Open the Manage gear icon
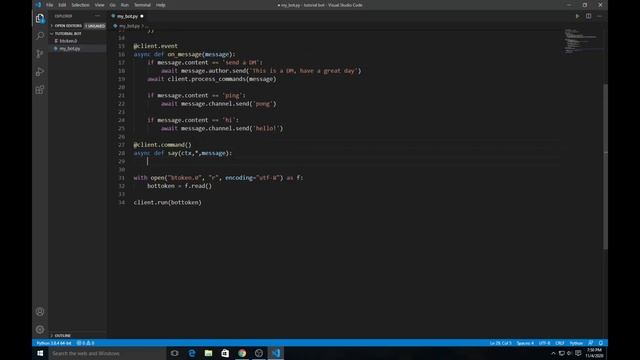Viewport: 640px width, 360px height. pyautogui.click(x=40, y=329)
